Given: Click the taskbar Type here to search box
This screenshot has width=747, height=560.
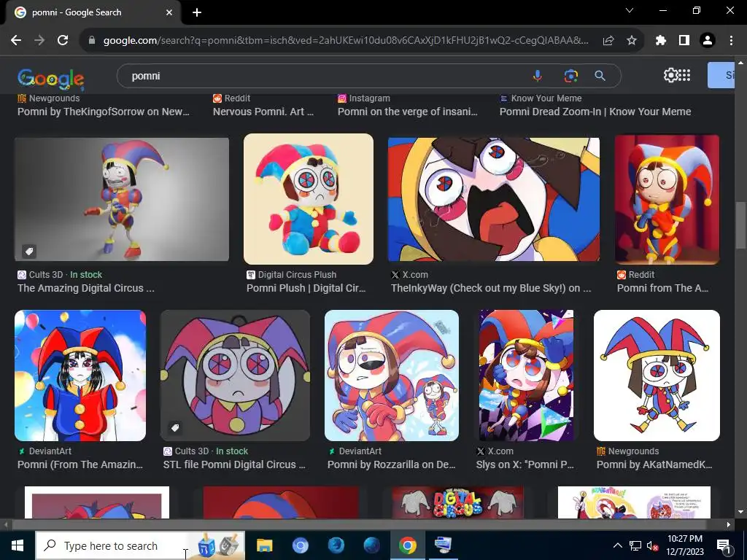Looking at the screenshot, I should [141, 545].
